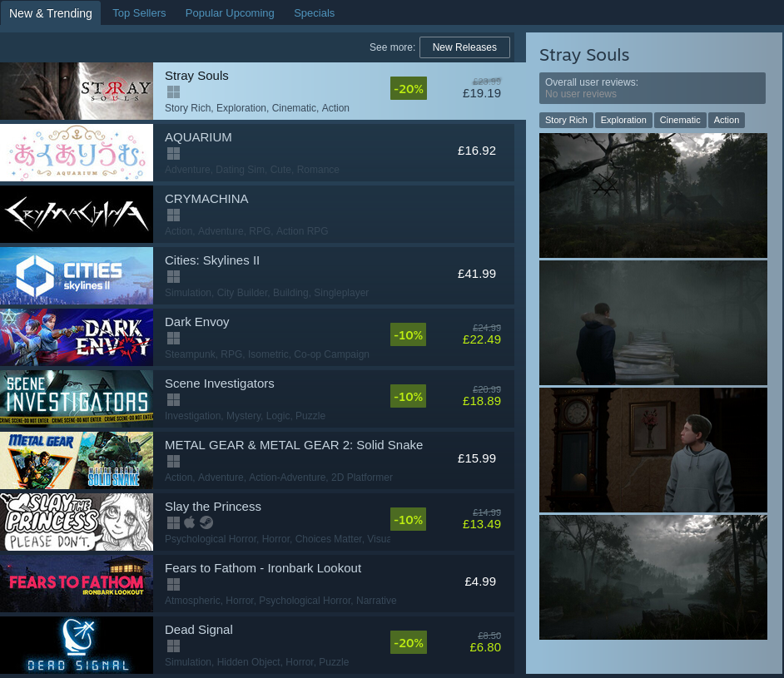Click the £22.49 discounted Dark Envoy price
Screen dimensions: 784x678
point(482,339)
